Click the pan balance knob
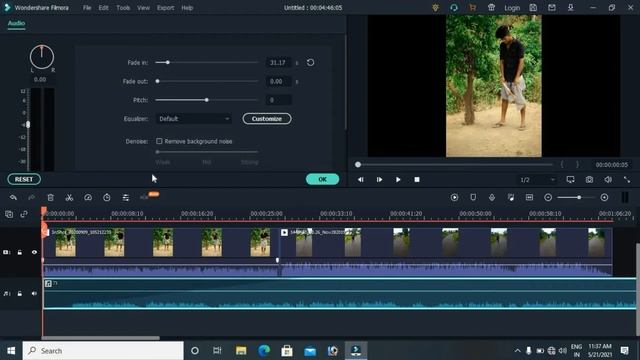Viewport: 640px width, 360px height. click(x=42, y=57)
